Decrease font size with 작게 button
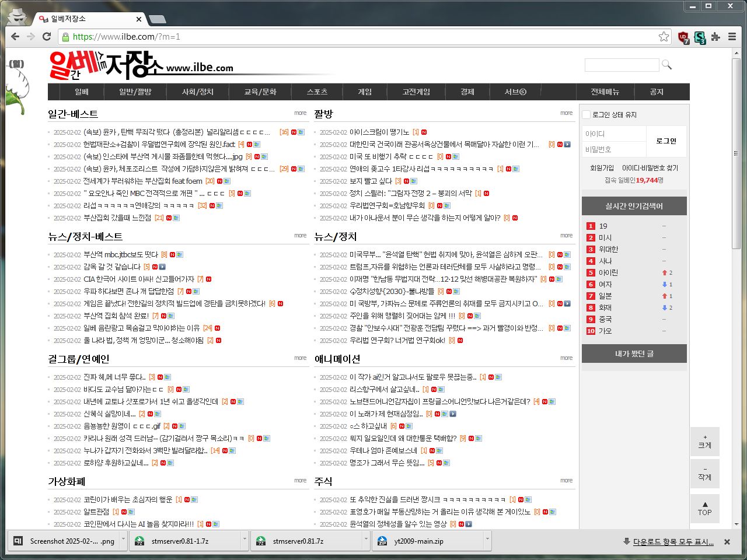The width and height of the screenshot is (747, 560). tap(705, 474)
